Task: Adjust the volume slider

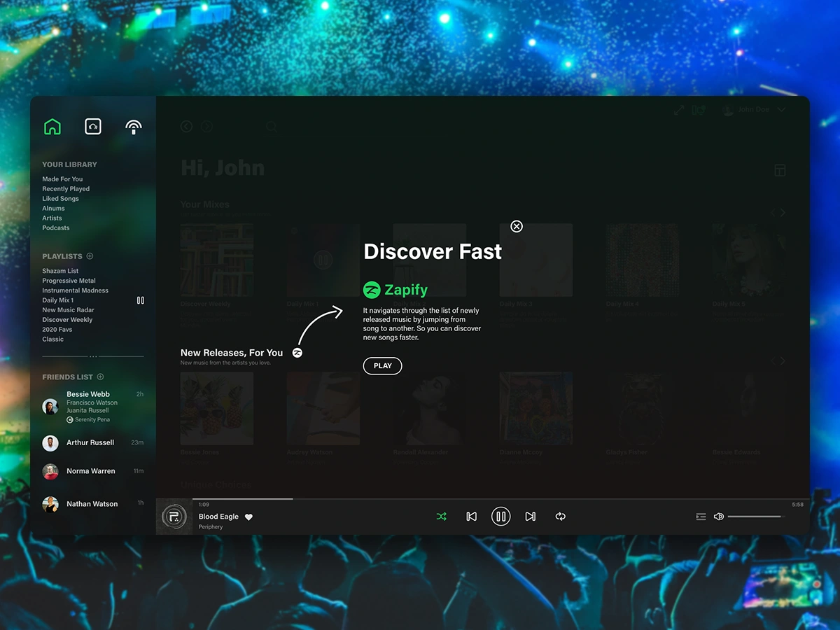Action: click(x=756, y=517)
